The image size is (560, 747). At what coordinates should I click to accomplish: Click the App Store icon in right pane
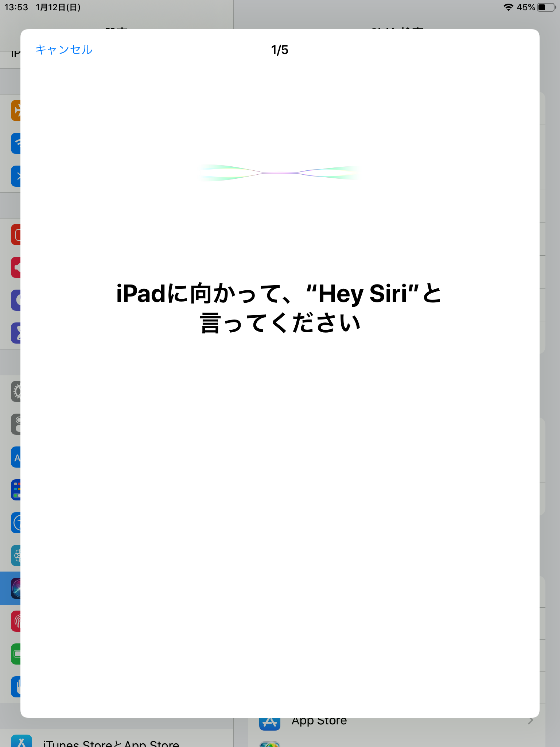pos(270,724)
